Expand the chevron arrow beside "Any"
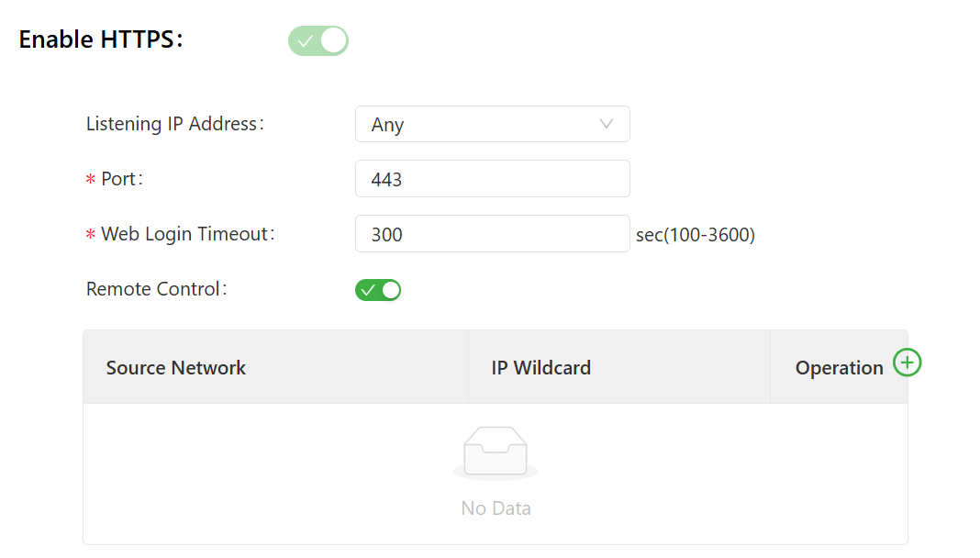Viewport: 980px width, 558px height. (x=607, y=124)
